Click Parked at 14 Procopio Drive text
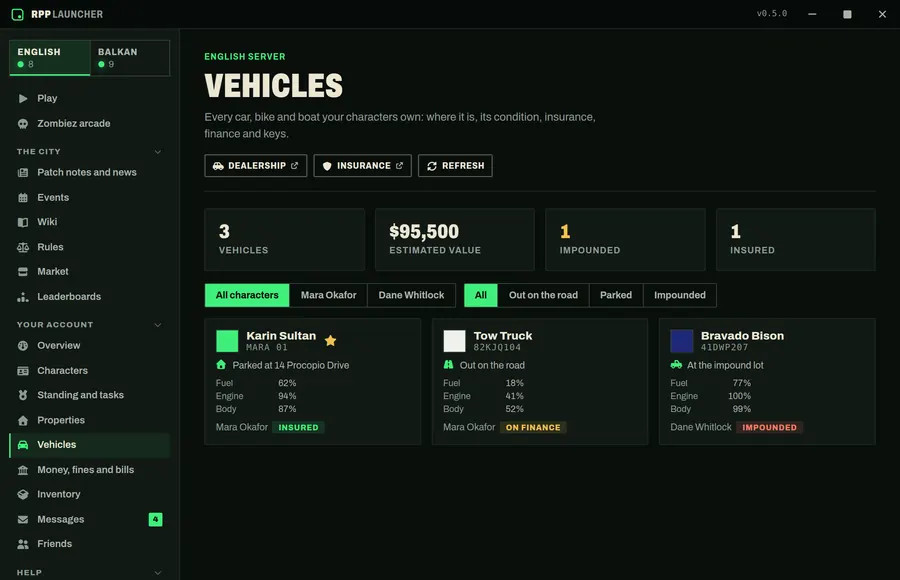This screenshot has width=900, height=580. coord(290,365)
